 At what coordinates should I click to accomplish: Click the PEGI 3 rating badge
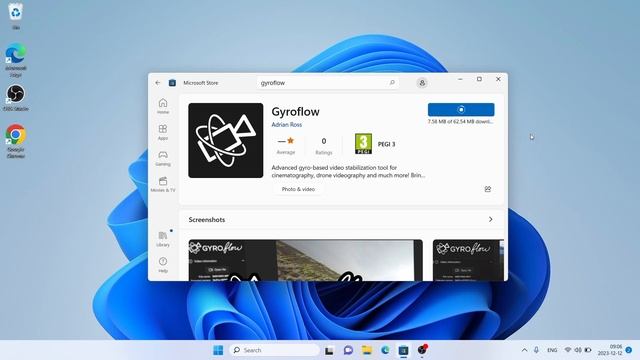(363, 144)
